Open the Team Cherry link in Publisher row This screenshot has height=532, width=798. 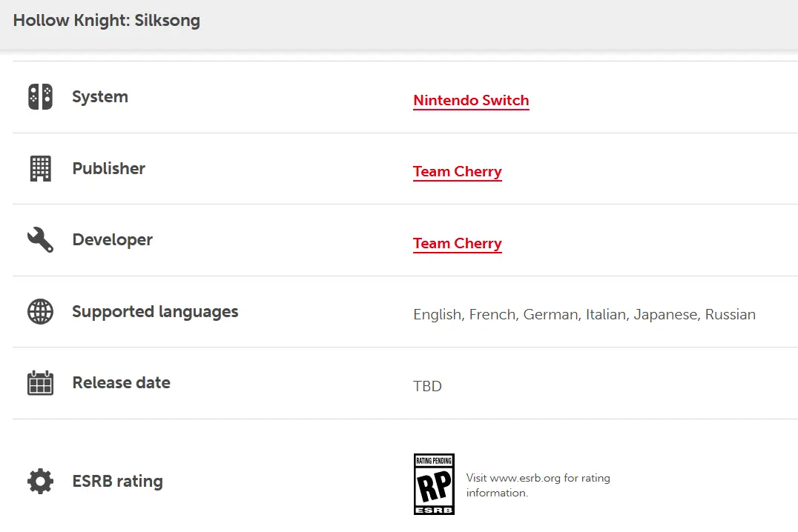(458, 172)
